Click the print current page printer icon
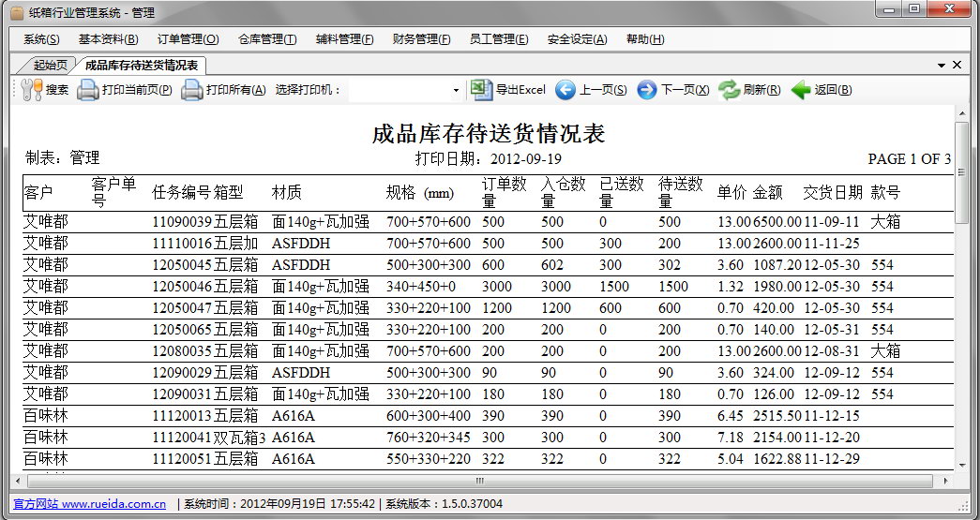 pyautogui.click(x=88, y=90)
